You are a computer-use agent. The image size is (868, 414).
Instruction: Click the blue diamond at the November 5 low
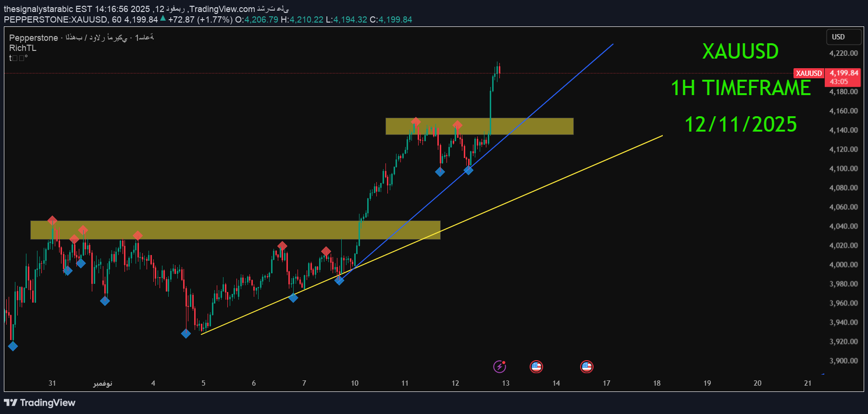(186, 333)
